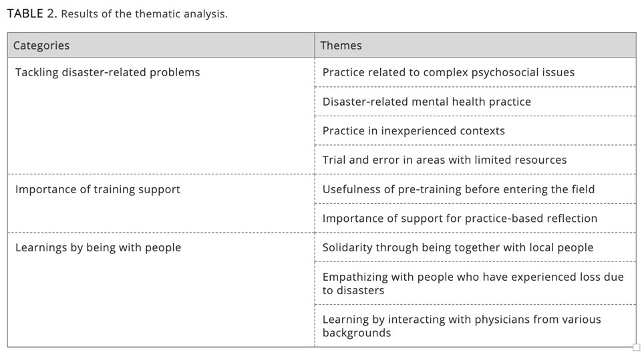Select the "Empathizing with people" theme cell
Screen dimensions: 644x353
pos(473,283)
